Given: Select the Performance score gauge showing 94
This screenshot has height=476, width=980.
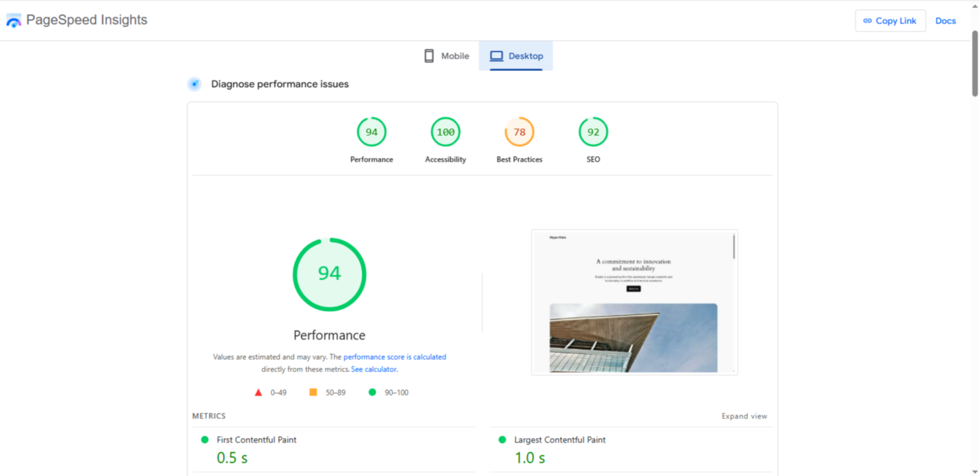Looking at the screenshot, I should click(x=371, y=132).
